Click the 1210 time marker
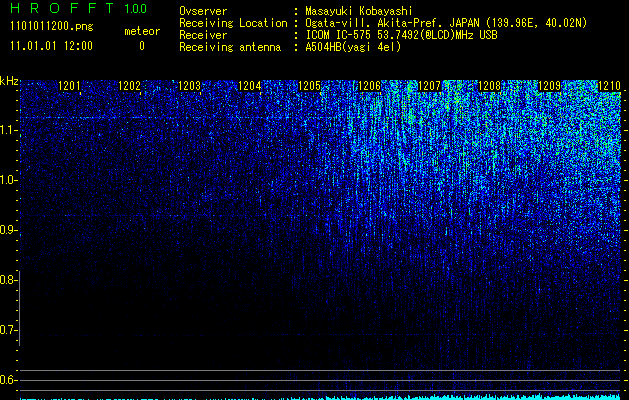Screen dimensions: 629x400 [x=609, y=86]
